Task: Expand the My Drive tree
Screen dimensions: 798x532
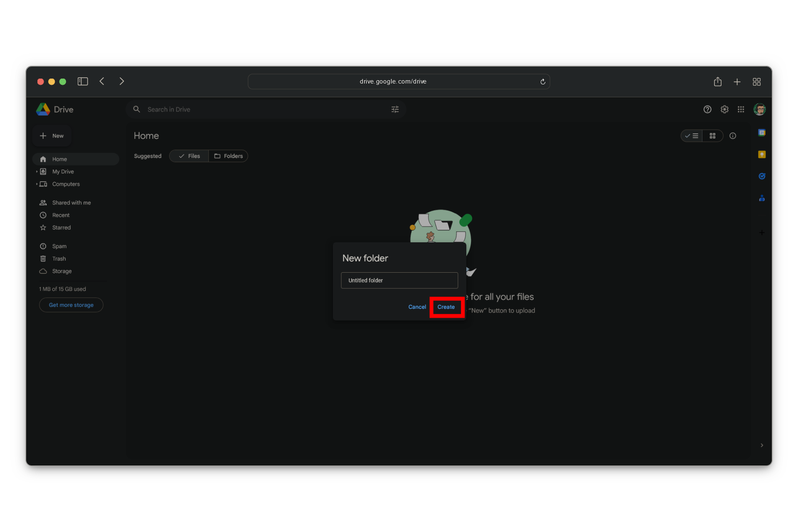Action: point(37,172)
